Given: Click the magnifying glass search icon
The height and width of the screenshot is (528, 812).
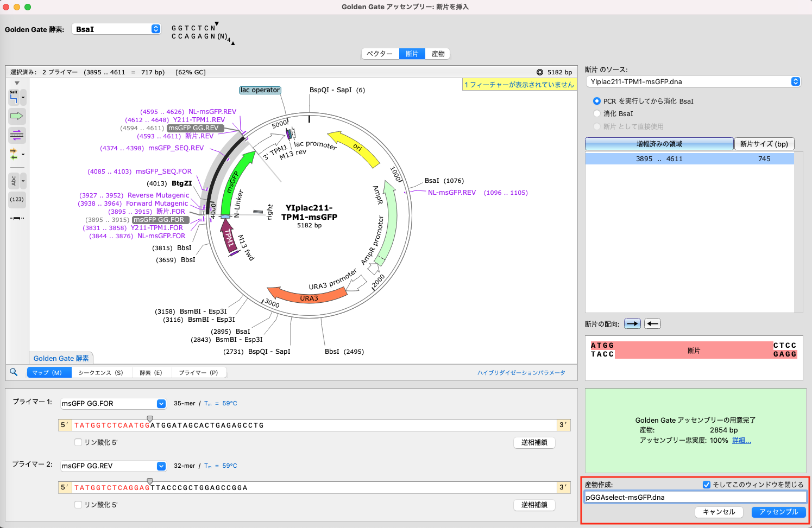Looking at the screenshot, I should pos(14,372).
